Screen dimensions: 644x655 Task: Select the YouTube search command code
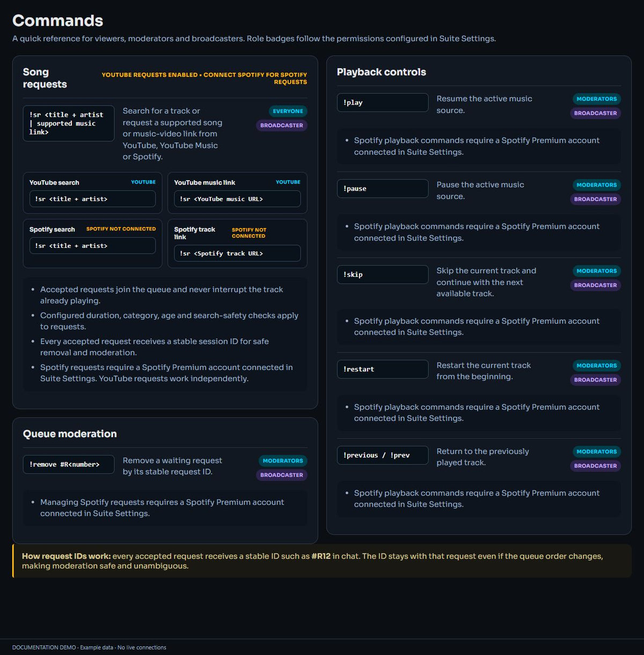pyautogui.click(x=92, y=199)
